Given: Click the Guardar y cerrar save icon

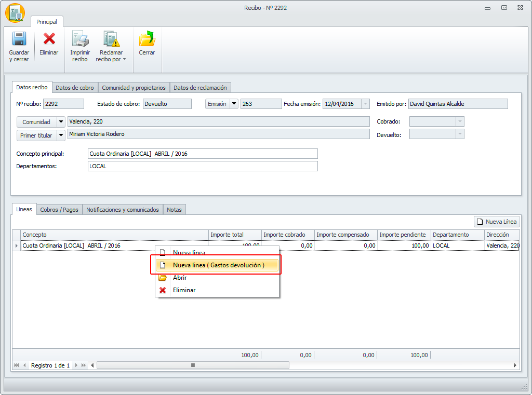Looking at the screenshot, I should point(19,39).
